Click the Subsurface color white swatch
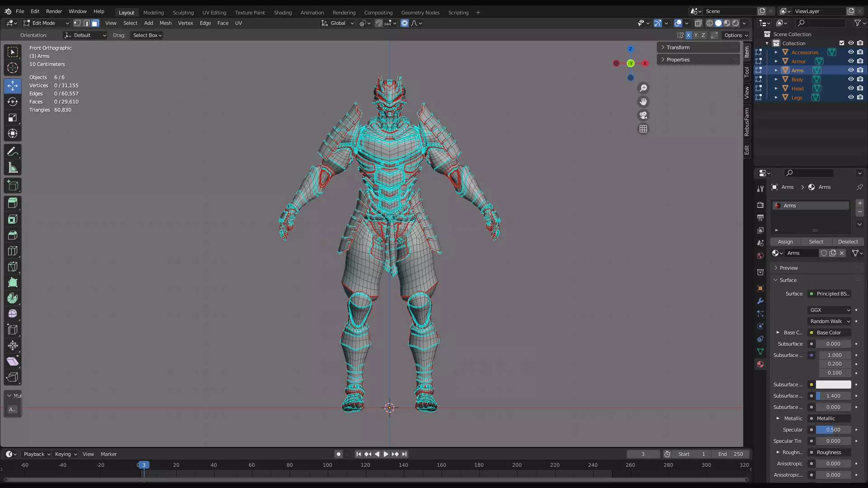The width and height of the screenshot is (868, 488). 833,385
